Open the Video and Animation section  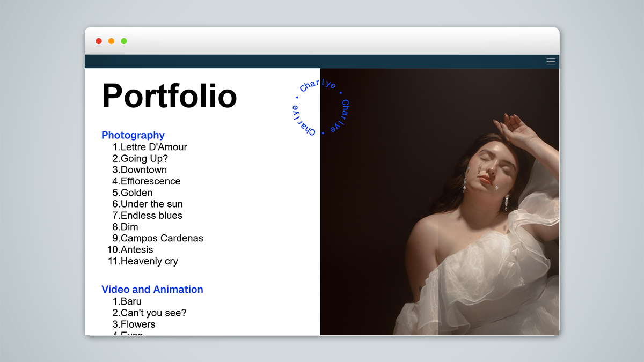(152, 289)
